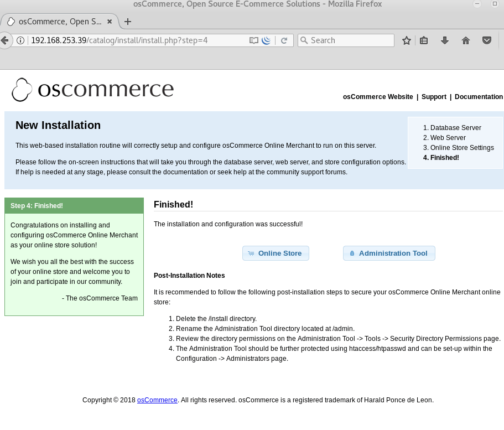Screen dimensions: 504x430
Task: Click the Online Store button
Action: tap(276, 253)
